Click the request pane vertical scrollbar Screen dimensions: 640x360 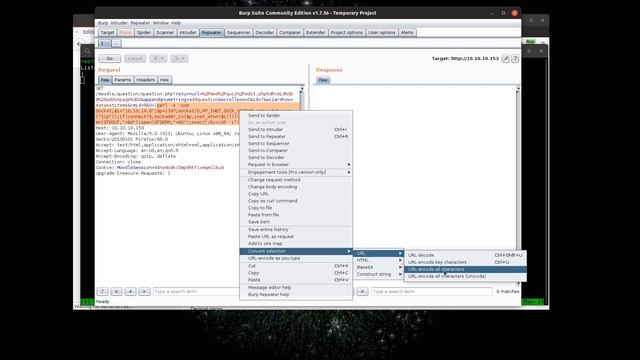tap(302, 98)
